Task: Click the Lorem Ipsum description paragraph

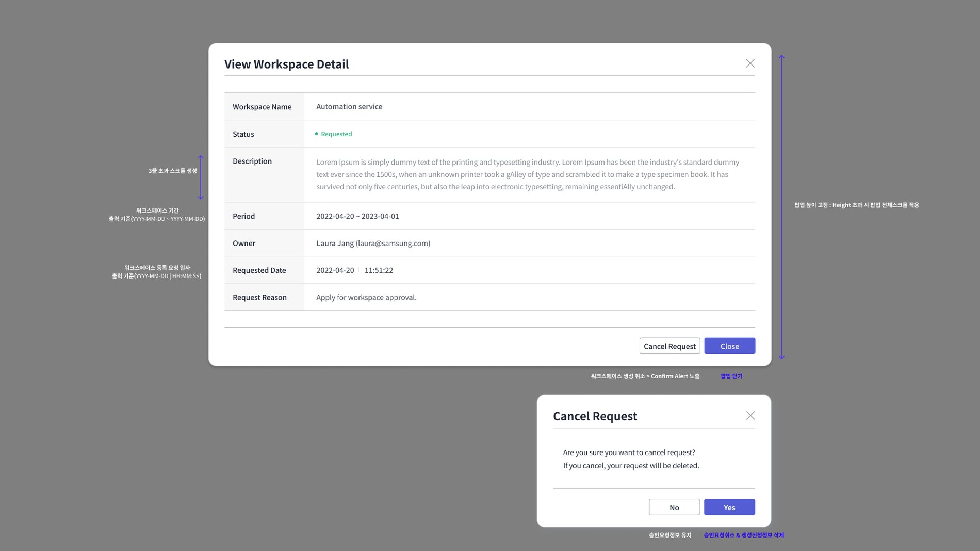Action: click(528, 174)
